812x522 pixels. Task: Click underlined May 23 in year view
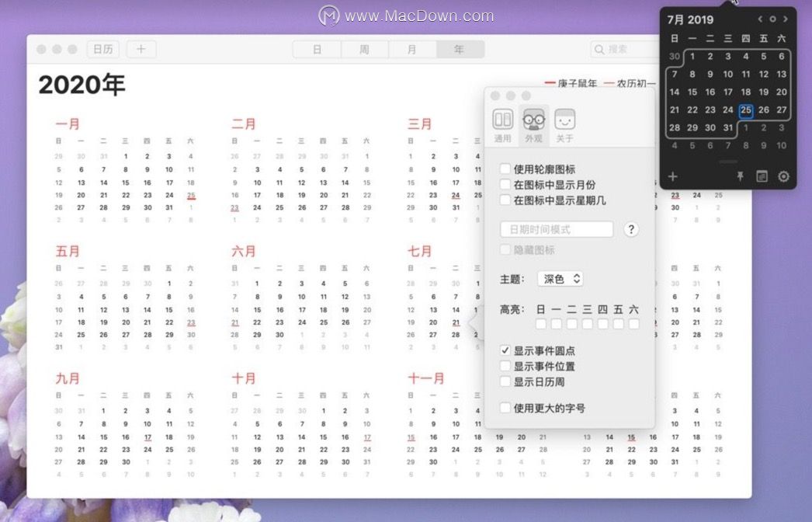191,322
